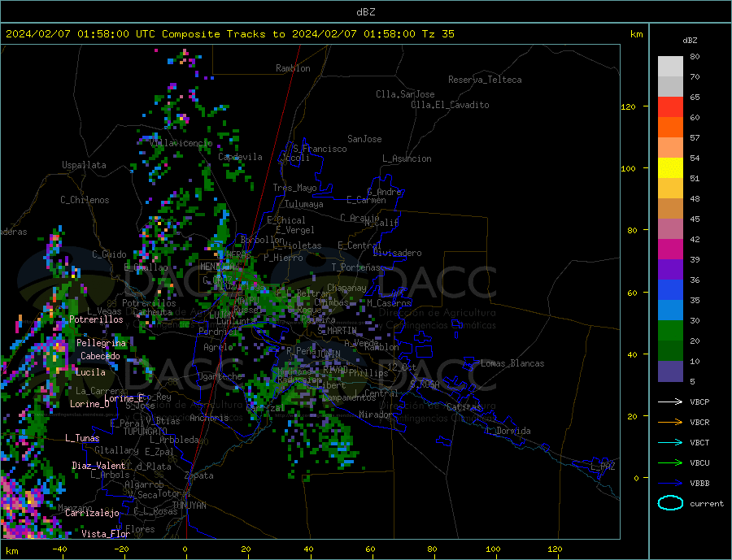Viewport: 732px width, 560px height.
Task: Click the L_PAZ place label
Action: pyautogui.click(x=603, y=467)
